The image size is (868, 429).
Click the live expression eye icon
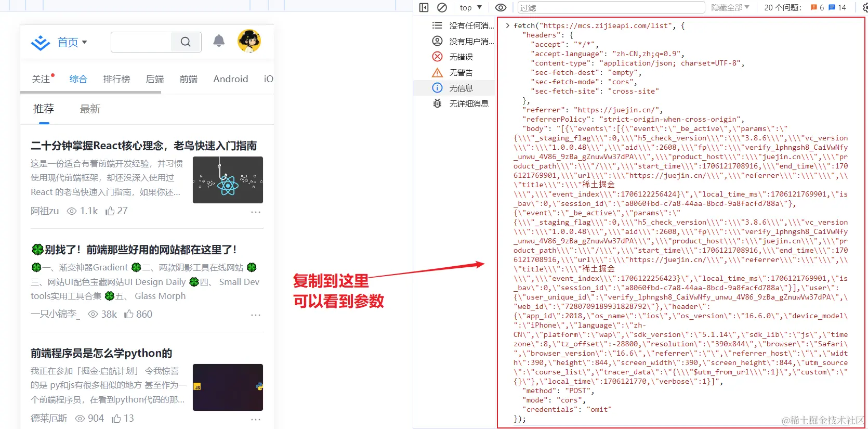(x=501, y=7)
